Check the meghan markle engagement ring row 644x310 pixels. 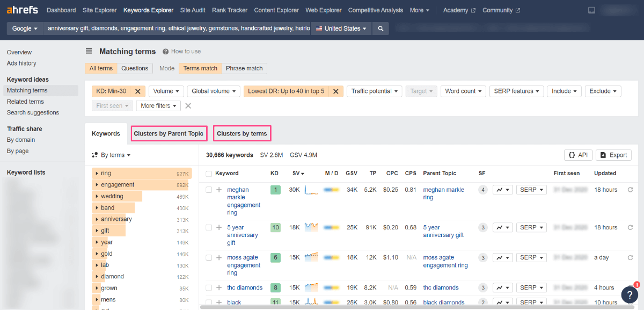tap(209, 190)
